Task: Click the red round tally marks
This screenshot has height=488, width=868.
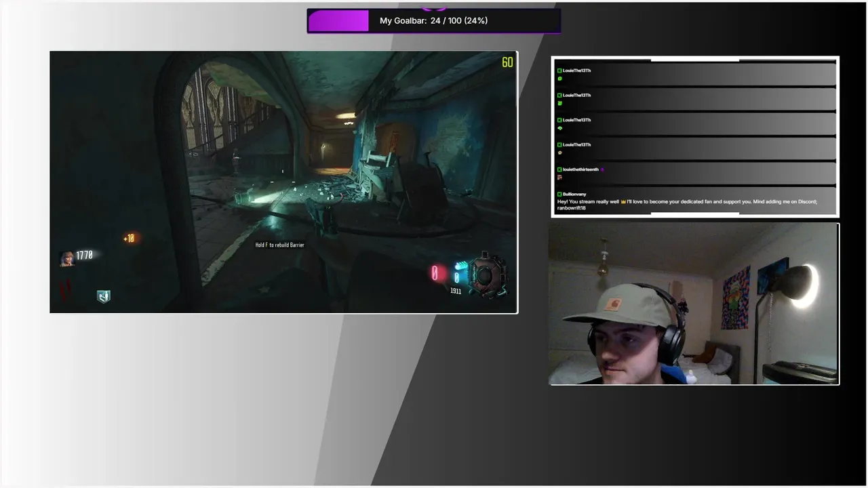Action: pos(65,292)
